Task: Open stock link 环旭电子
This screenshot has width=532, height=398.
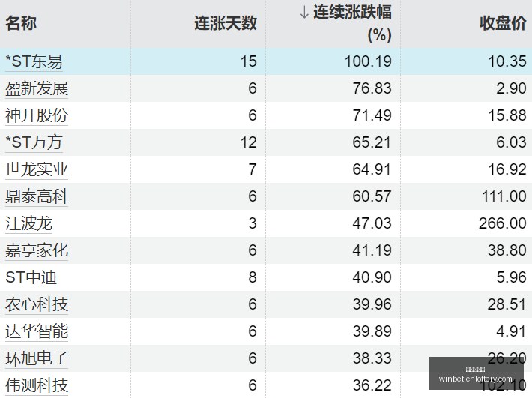Action: pos(37,358)
